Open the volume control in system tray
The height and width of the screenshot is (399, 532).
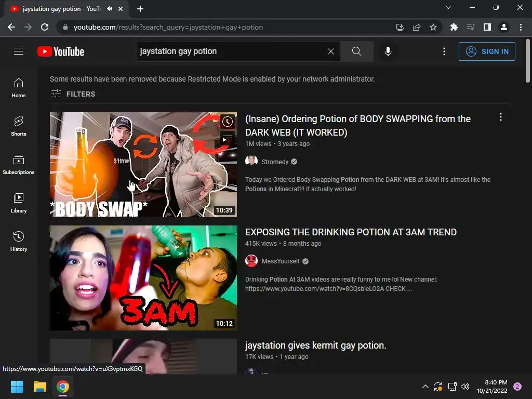pos(465,387)
